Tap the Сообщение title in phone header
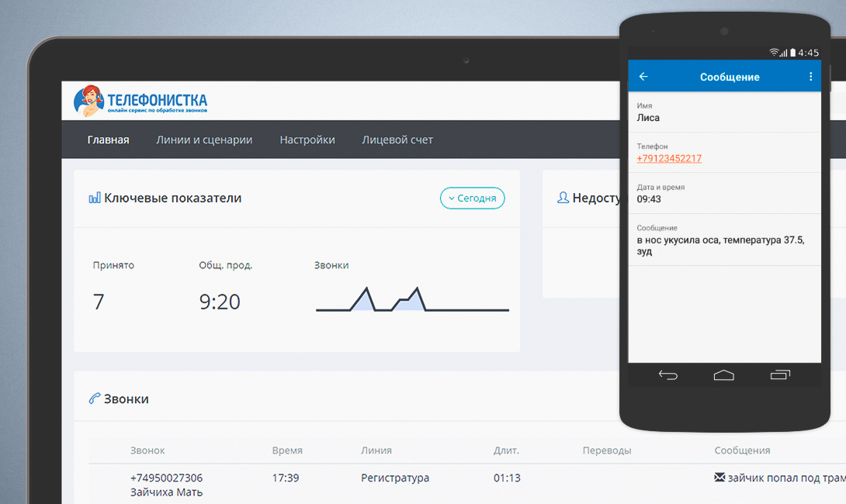The image size is (846, 504). (x=730, y=77)
